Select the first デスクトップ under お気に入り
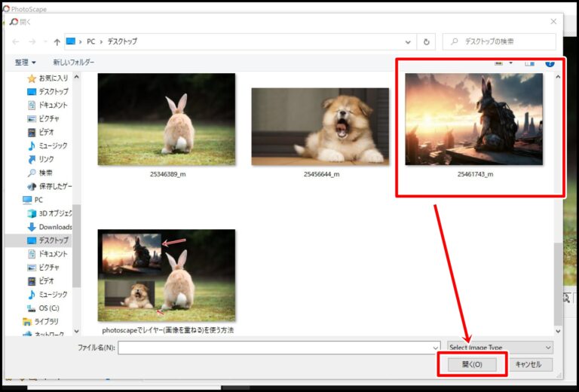The image size is (579, 392). click(x=48, y=91)
